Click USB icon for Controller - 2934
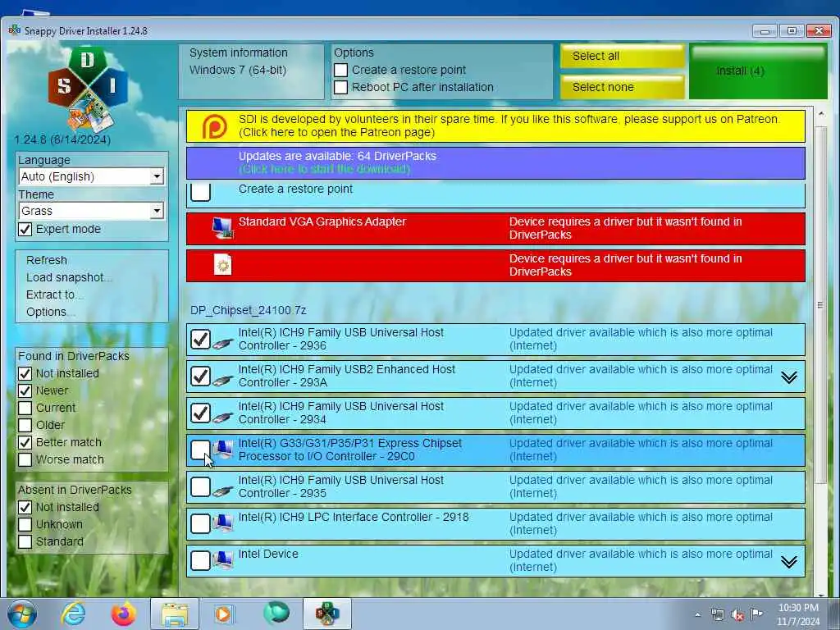Image resolution: width=840 pixels, height=630 pixels. 222,418
